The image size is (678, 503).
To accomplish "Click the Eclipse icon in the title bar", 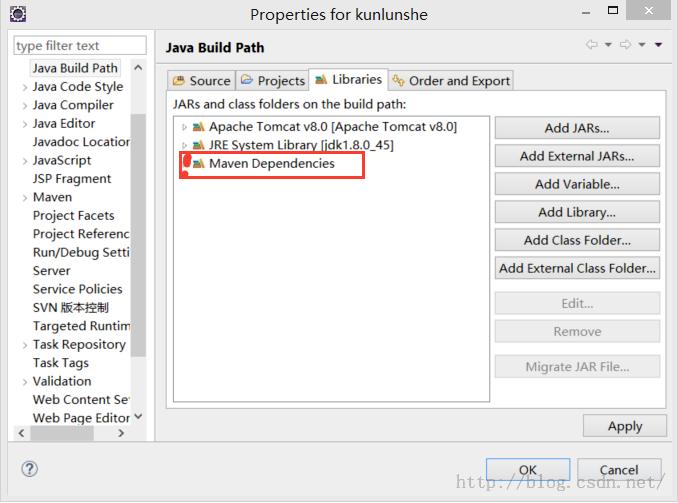I will point(18,14).
